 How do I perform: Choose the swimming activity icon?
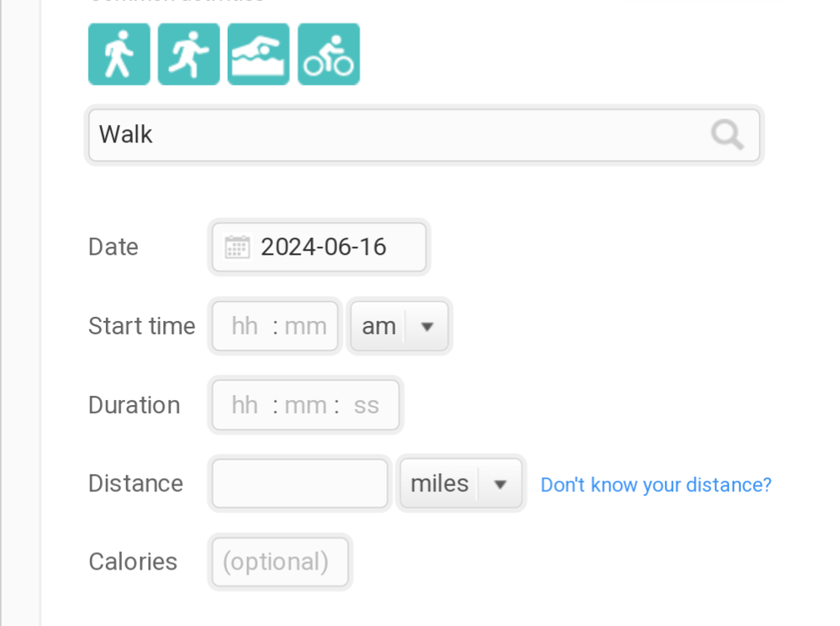pyautogui.click(x=259, y=55)
